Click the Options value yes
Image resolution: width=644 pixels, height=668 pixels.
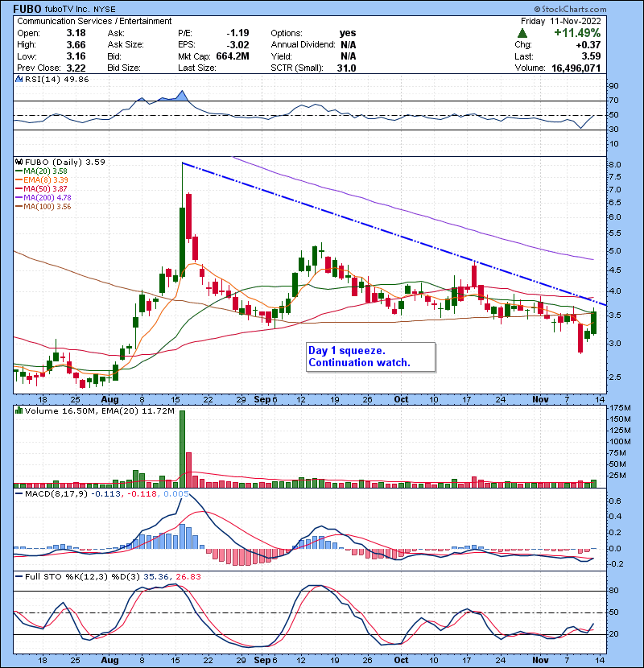[348, 33]
